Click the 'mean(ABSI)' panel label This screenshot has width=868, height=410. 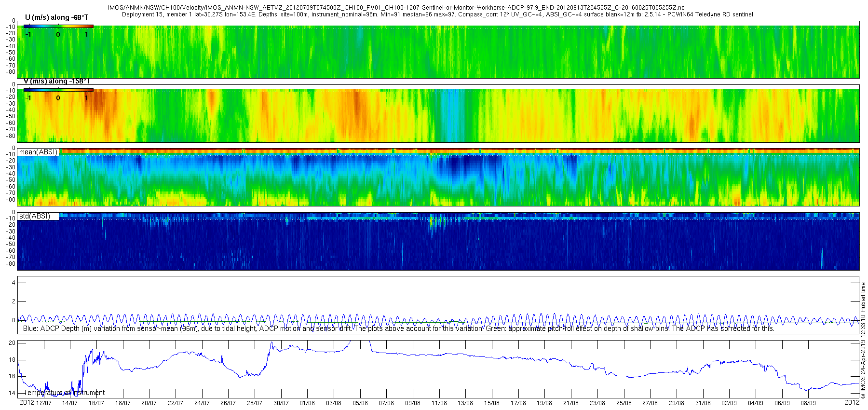(x=38, y=152)
